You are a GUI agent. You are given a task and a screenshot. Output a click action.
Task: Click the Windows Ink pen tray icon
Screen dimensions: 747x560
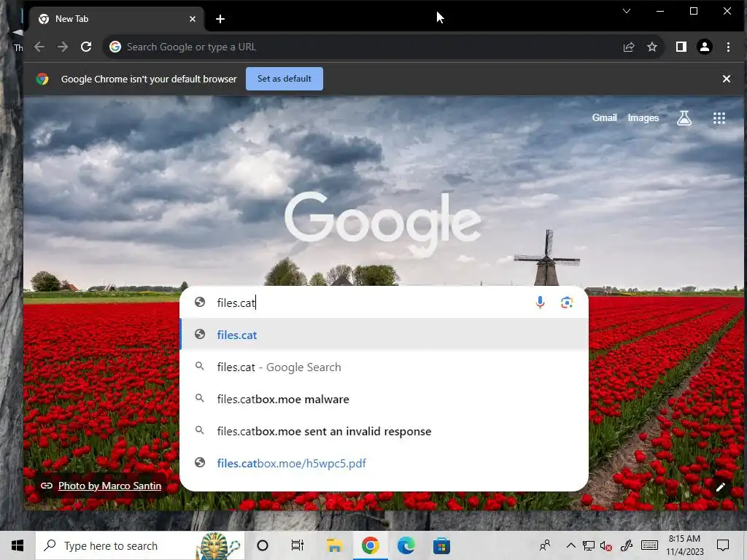point(627,545)
